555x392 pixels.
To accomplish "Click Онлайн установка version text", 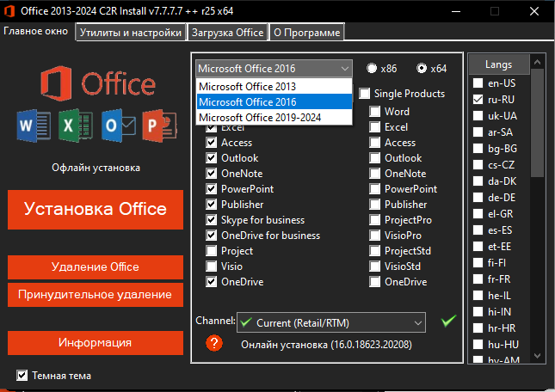I will pos(326,345).
